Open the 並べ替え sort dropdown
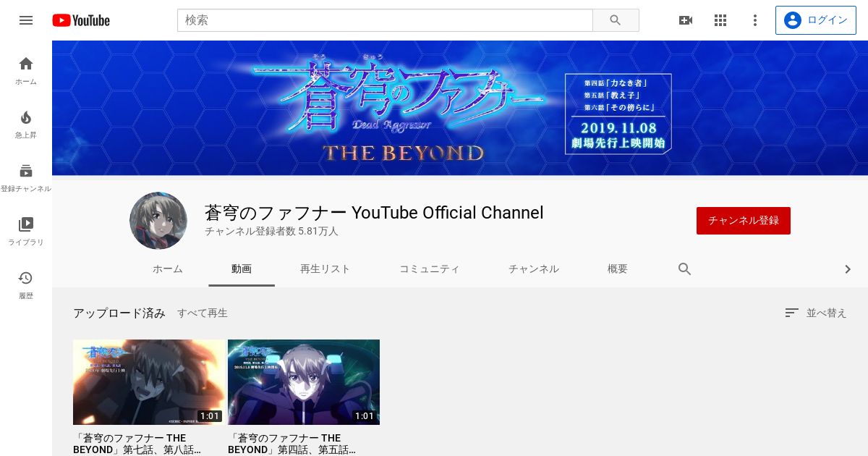The width and height of the screenshot is (868, 456). [x=816, y=313]
